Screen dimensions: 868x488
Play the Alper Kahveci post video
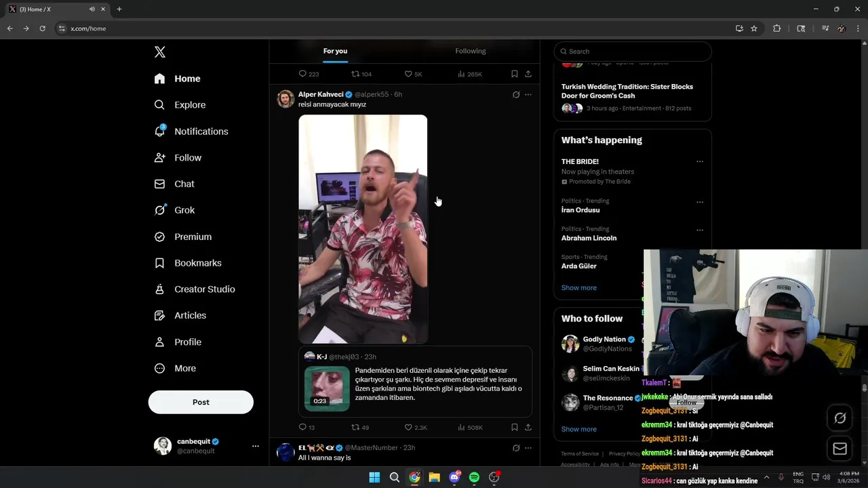point(363,229)
